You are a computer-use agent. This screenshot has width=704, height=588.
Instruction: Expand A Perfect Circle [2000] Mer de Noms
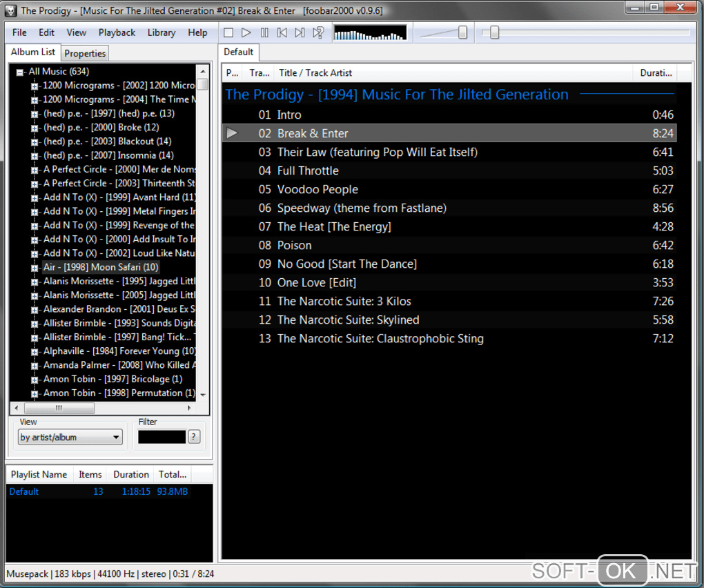tap(34, 170)
